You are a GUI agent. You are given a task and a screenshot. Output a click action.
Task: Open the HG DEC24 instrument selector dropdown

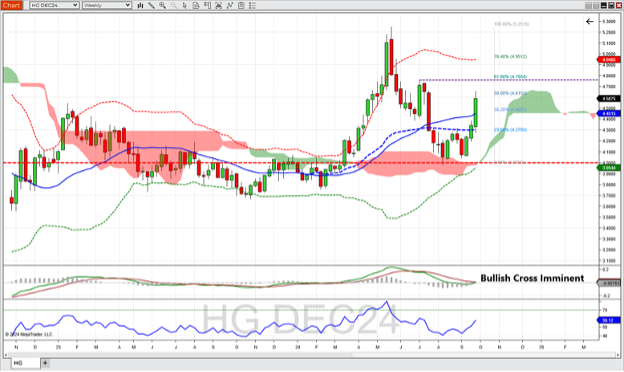[x=54, y=5]
